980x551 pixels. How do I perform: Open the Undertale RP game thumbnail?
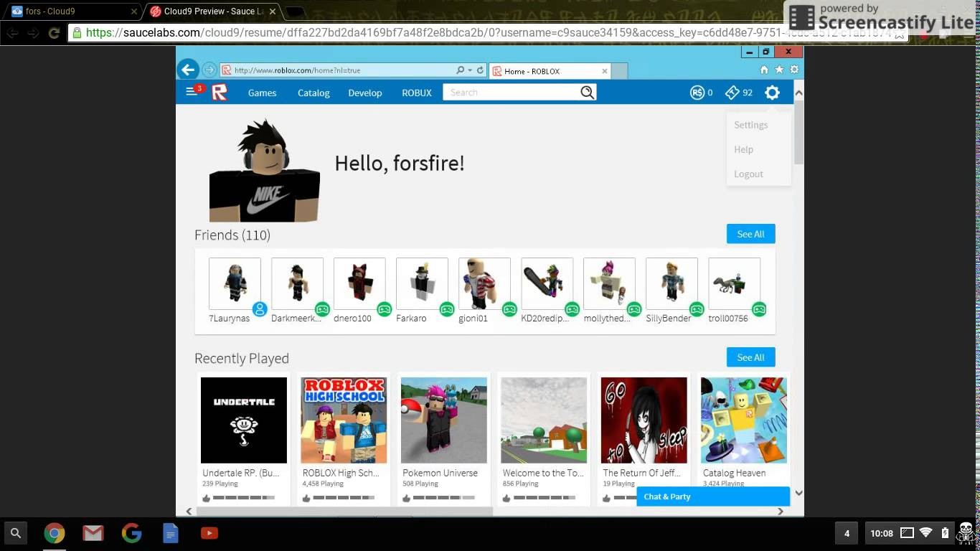[x=244, y=420]
